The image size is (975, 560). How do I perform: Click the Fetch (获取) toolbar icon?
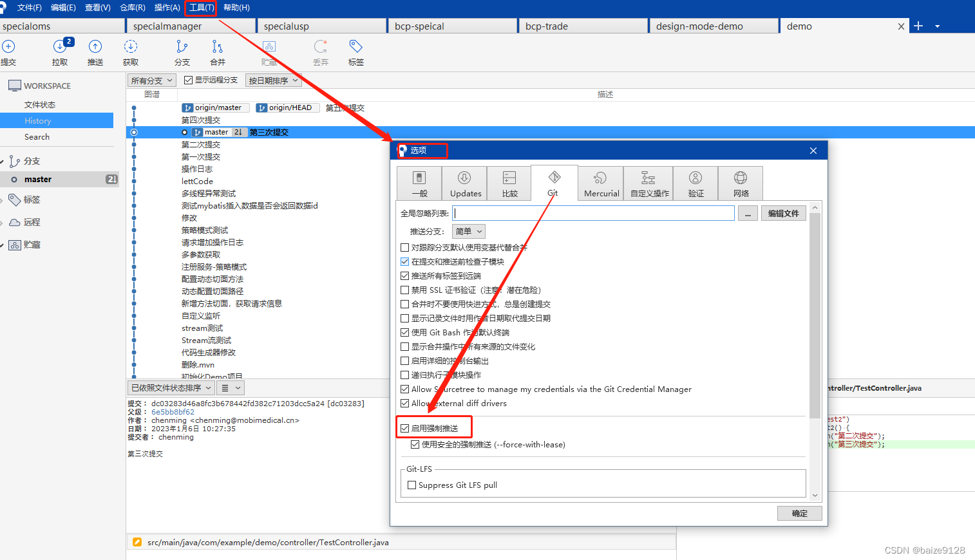point(131,46)
